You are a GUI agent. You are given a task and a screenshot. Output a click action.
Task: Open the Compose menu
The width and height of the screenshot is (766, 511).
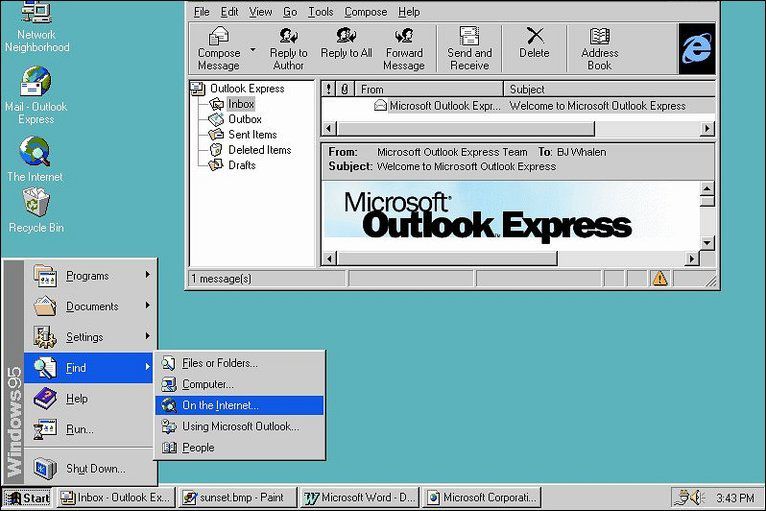point(365,12)
